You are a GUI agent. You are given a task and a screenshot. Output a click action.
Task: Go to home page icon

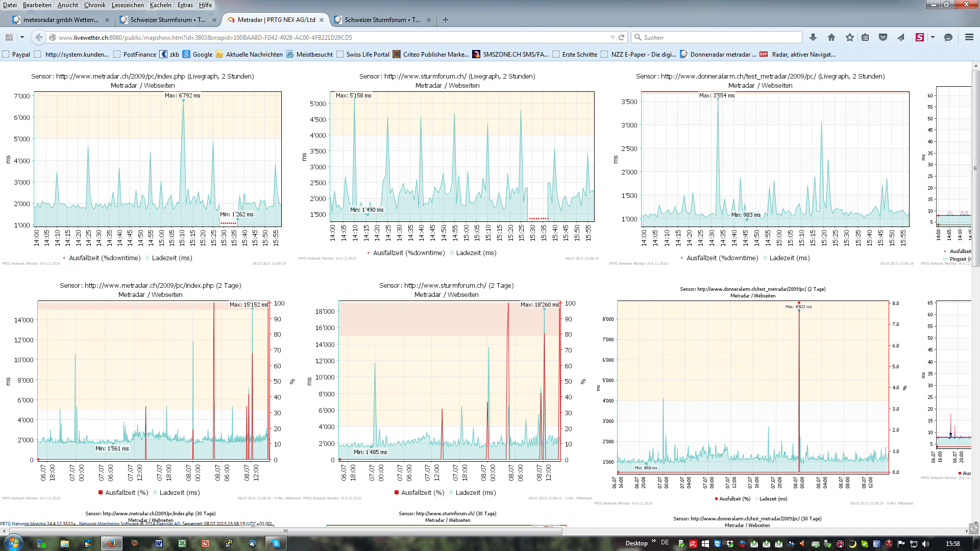click(x=831, y=37)
